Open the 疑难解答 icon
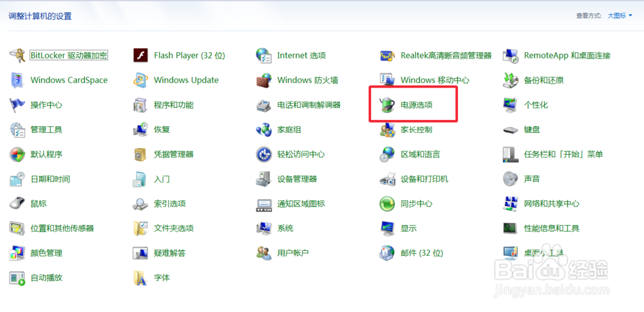The width and height of the screenshot is (644, 312). pos(140,253)
